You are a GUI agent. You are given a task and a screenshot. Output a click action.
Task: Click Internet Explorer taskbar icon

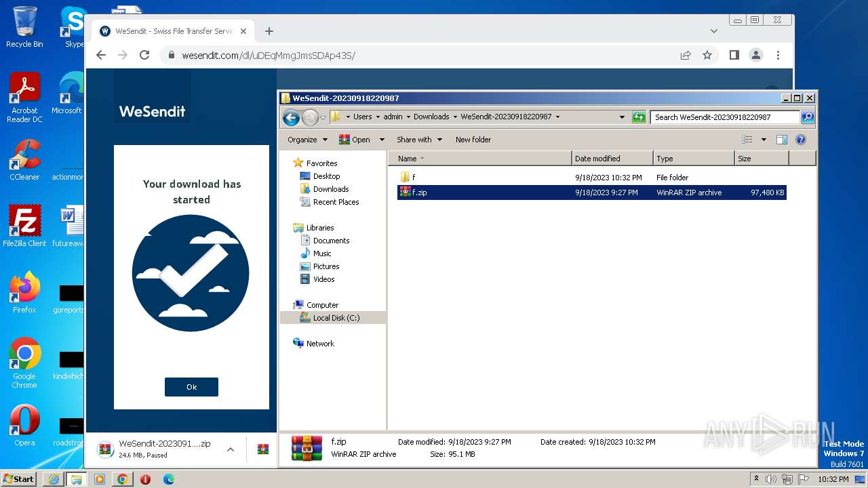point(54,479)
